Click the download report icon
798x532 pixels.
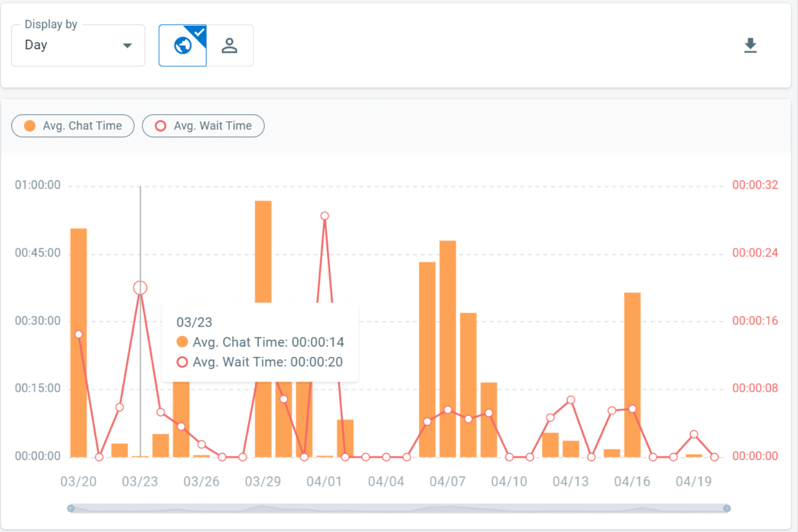tap(751, 45)
